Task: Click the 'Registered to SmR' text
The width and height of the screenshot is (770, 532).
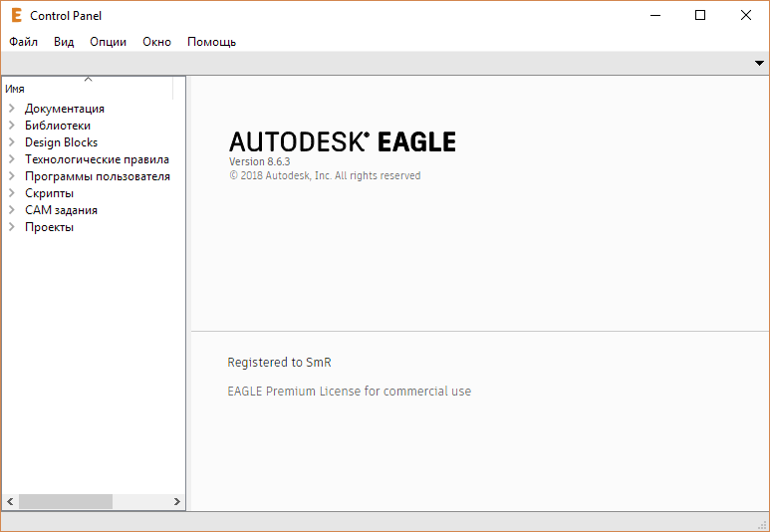Action: (x=279, y=363)
